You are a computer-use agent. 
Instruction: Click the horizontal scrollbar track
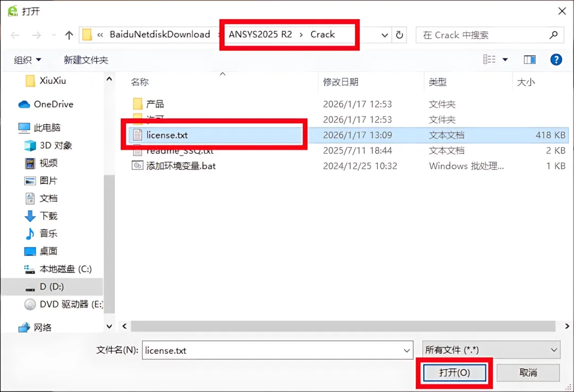343,326
